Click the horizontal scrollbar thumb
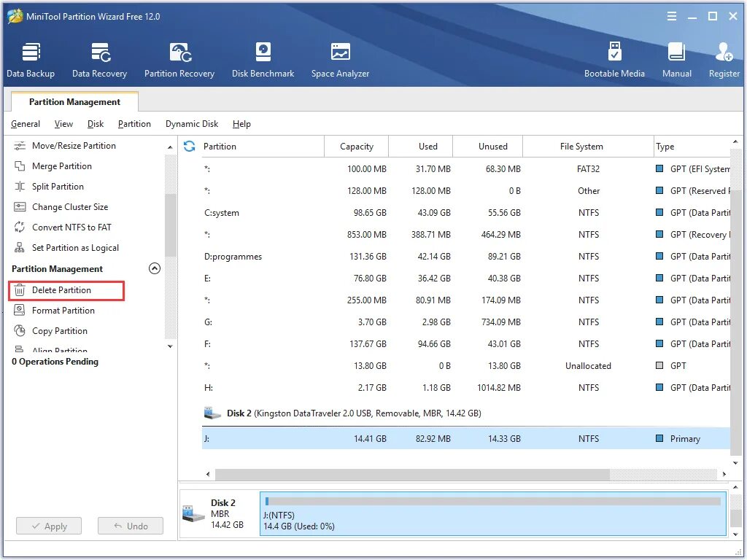The width and height of the screenshot is (747, 560). pos(412,474)
